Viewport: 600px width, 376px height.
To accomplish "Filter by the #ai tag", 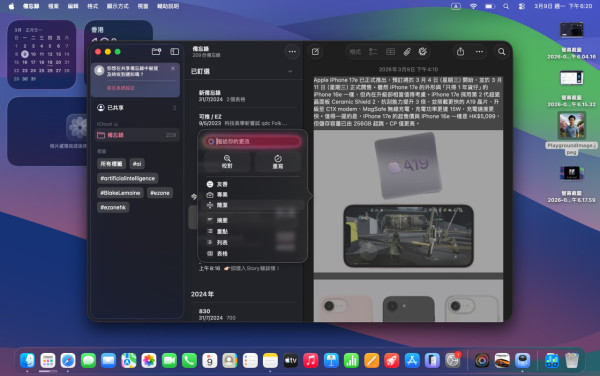I will click(137, 164).
